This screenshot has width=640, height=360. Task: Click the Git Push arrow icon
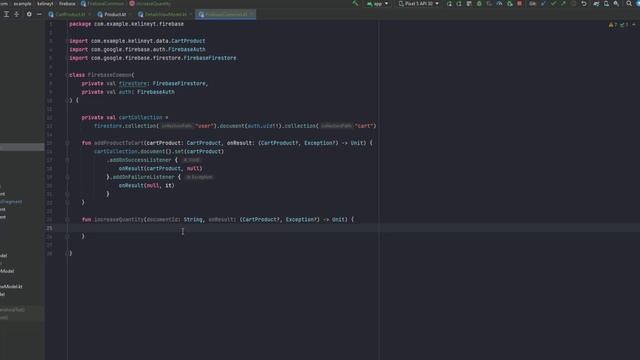(x=563, y=4)
